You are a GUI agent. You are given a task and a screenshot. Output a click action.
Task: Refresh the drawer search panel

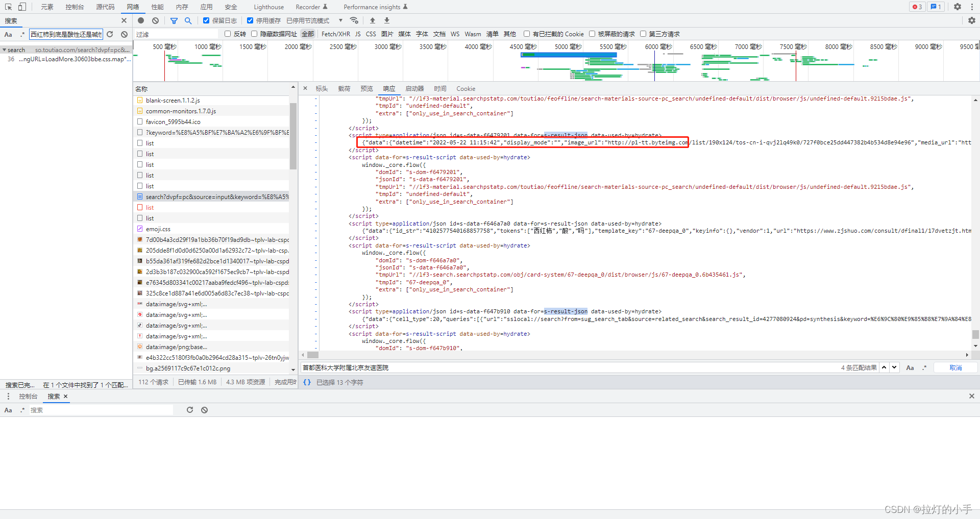(190, 410)
